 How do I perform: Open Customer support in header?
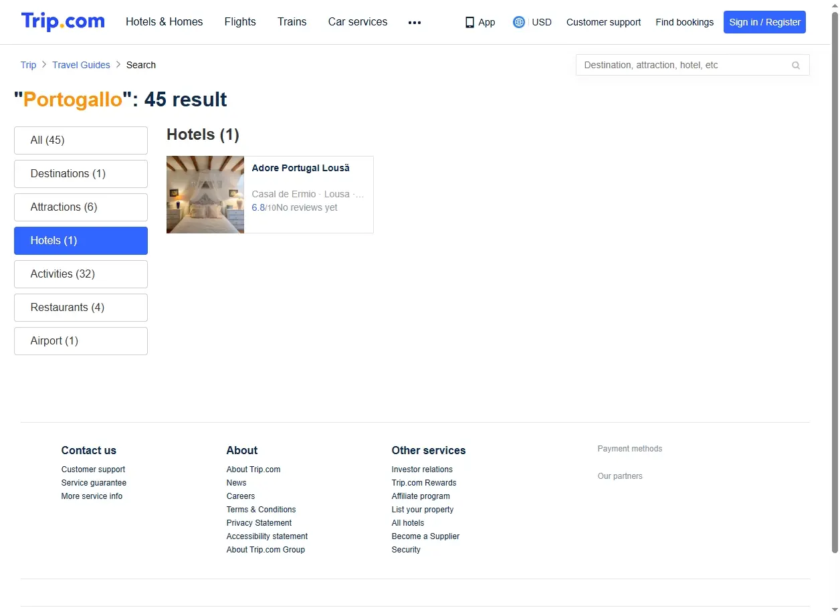tap(603, 22)
